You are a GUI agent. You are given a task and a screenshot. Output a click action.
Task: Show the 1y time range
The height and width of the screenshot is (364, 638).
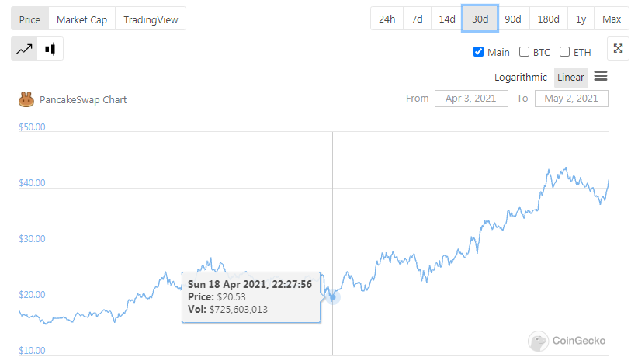[581, 19]
